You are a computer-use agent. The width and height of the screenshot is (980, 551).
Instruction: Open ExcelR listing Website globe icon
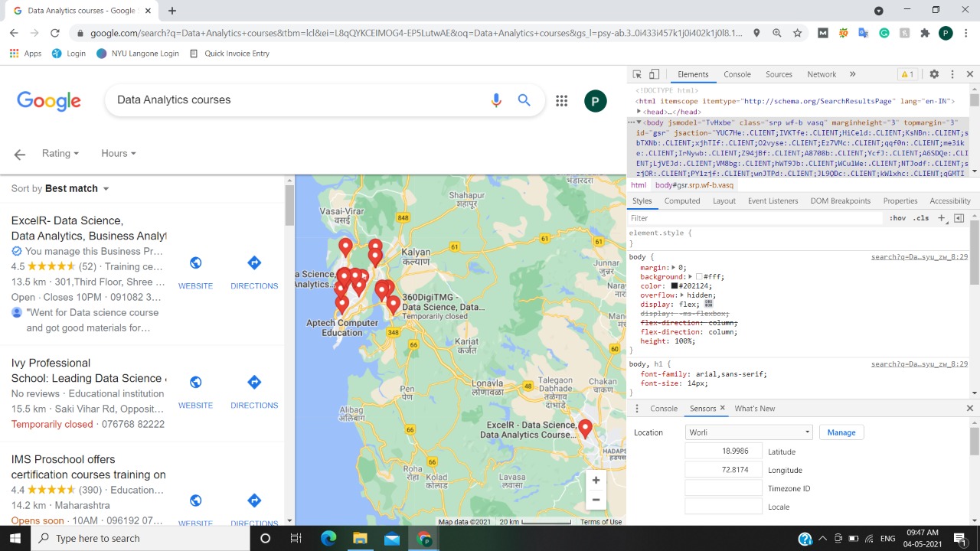click(195, 263)
